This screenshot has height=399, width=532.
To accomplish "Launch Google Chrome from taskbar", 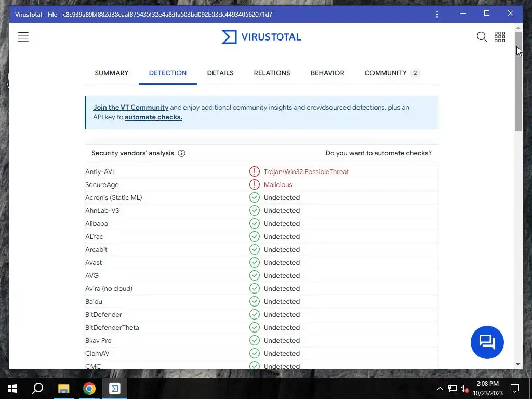I will [89, 389].
